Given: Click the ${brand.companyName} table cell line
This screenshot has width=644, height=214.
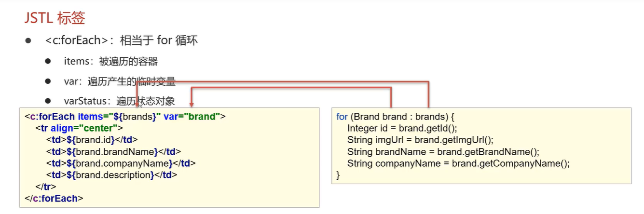Looking at the screenshot, I should (121, 163).
